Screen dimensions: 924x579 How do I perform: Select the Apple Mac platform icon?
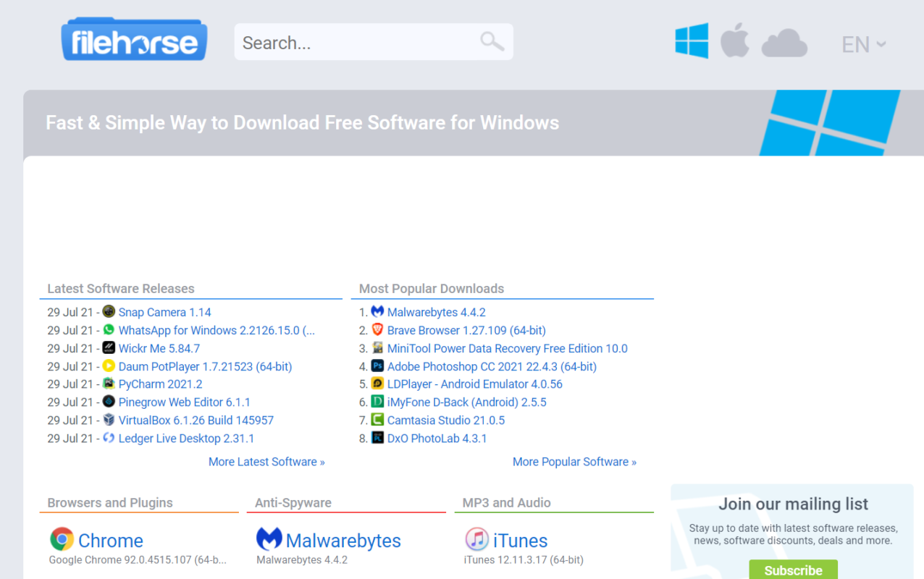[x=734, y=41]
